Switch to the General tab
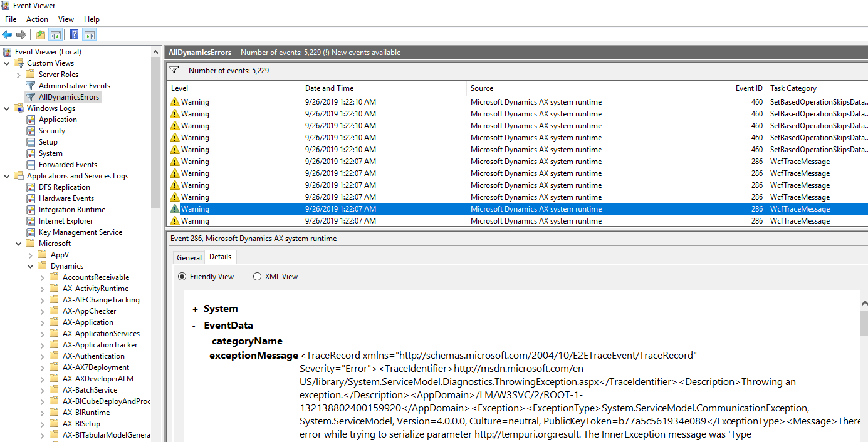868x442 pixels. point(189,257)
